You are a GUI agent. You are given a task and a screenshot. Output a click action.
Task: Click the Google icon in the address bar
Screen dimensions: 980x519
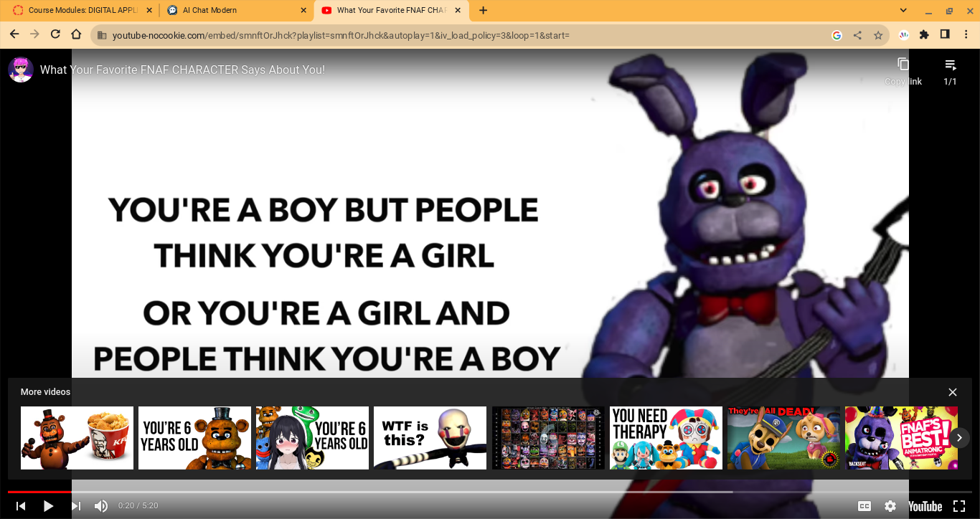(837, 35)
